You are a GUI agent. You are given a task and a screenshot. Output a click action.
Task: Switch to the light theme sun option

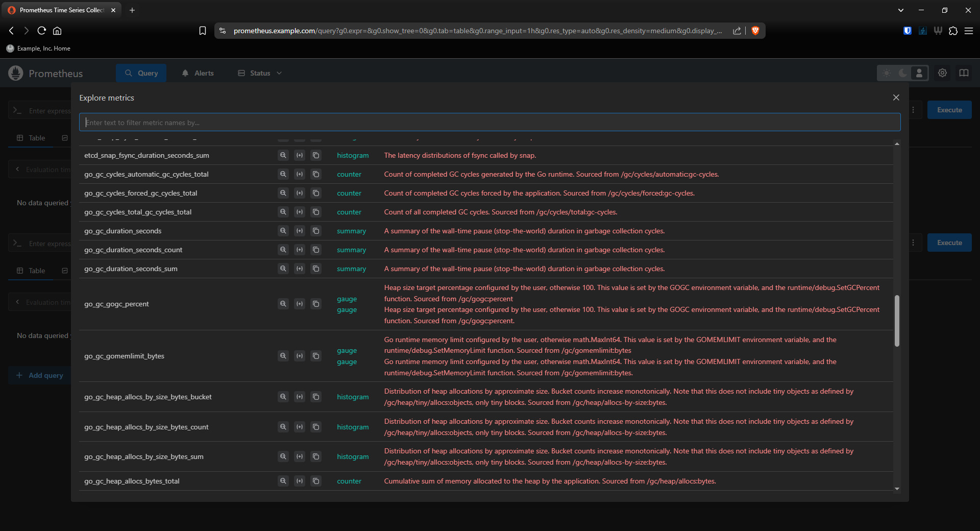[887, 73]
